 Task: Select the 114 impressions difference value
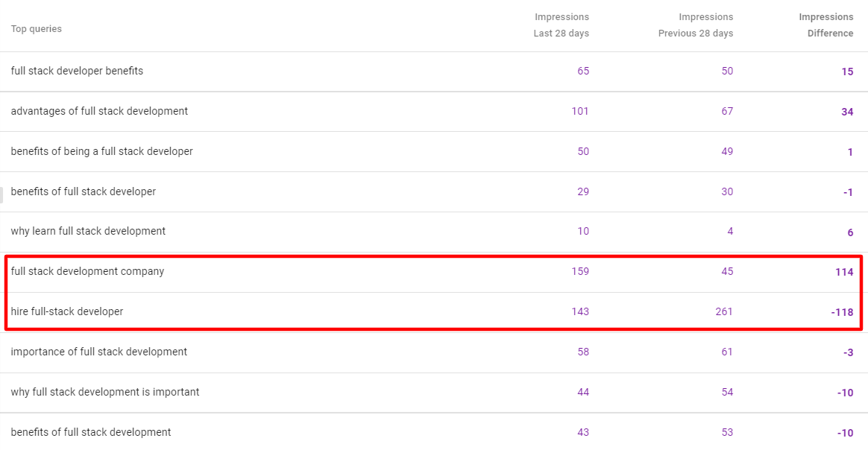pos(844,273)
